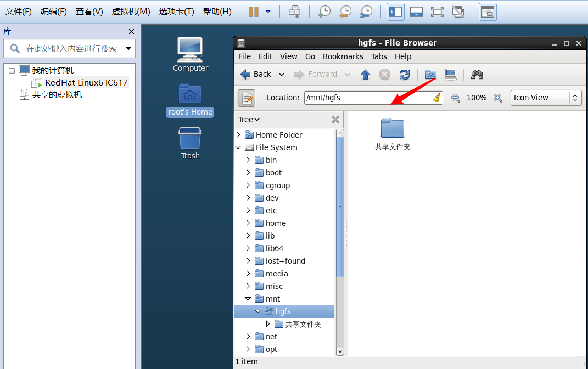The height and width of the screenshot is (369, 588).
Task: Click the Reload icon in File Browser toolbar
Action: click(x=405, y=75)
